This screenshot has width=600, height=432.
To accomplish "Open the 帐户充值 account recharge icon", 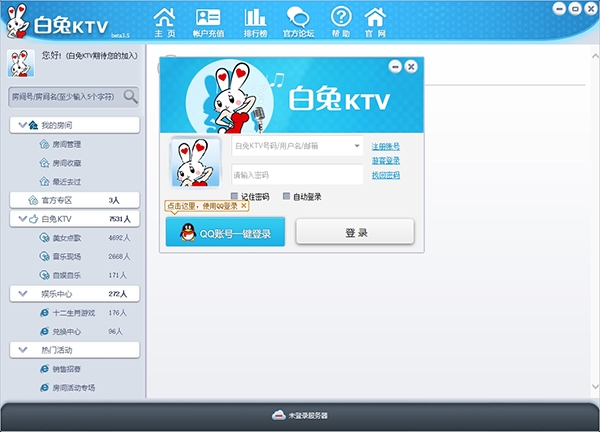I will 208,23.
